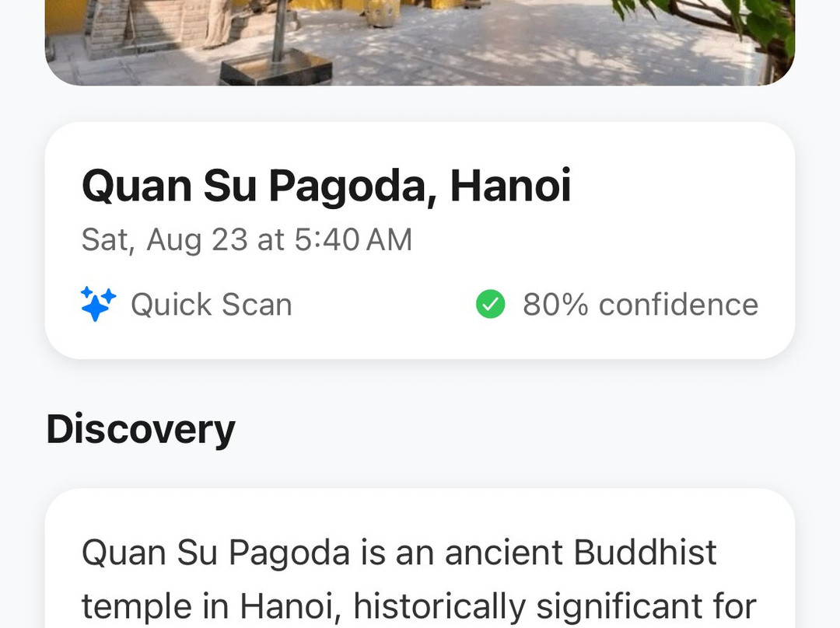This screenshot has width=840, height=628.
Task: Tap the Sat, Aug 23 date line
Action: point(247,239)
